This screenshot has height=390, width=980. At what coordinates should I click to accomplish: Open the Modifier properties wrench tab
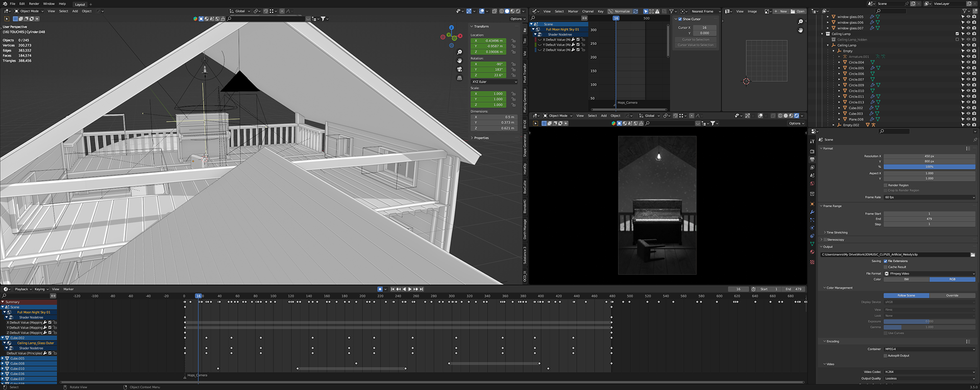(812, 212)
